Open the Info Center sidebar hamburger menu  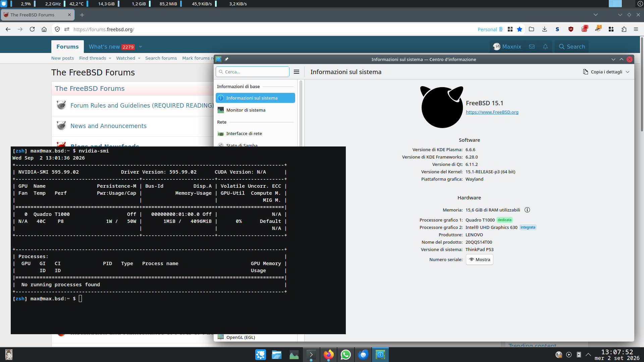[x=297, y=72]
